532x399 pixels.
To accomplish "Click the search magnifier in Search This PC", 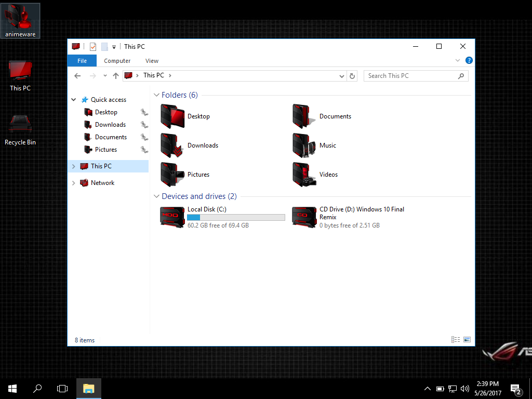I will click(461, 76).
